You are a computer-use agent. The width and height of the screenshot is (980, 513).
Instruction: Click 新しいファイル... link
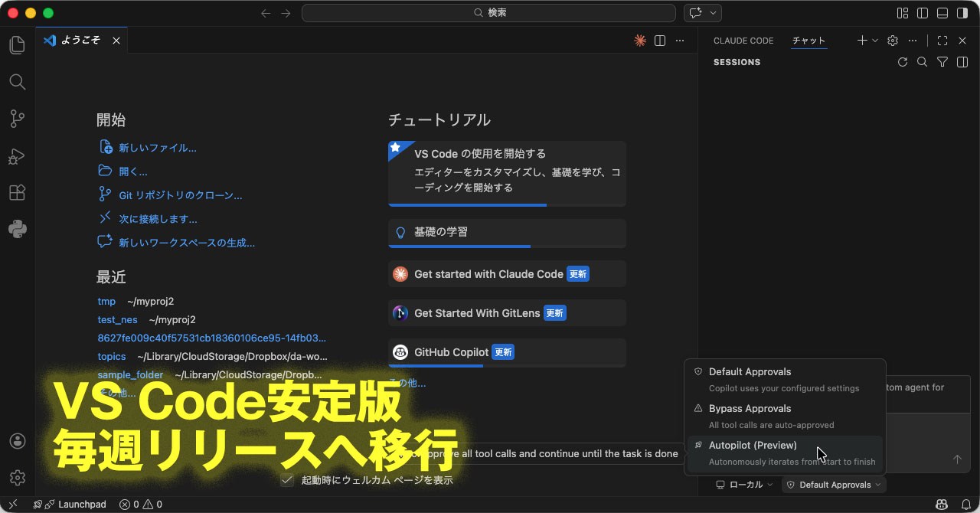click(158, 148)
